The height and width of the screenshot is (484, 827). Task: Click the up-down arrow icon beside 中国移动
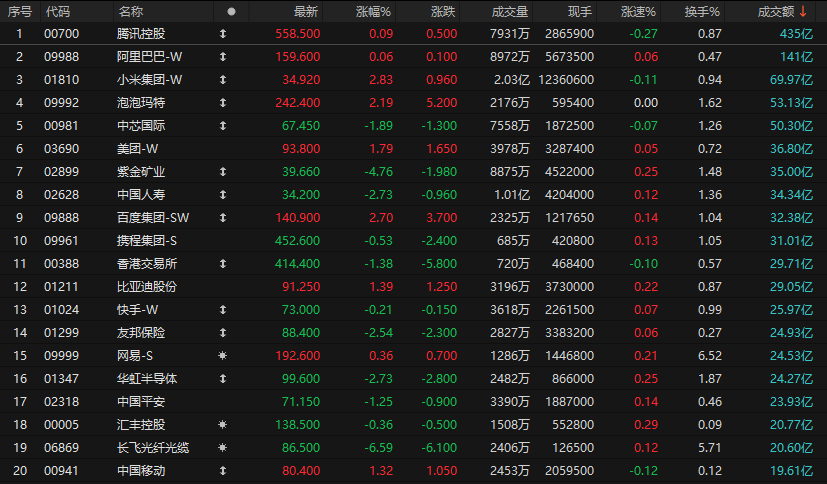222,470
